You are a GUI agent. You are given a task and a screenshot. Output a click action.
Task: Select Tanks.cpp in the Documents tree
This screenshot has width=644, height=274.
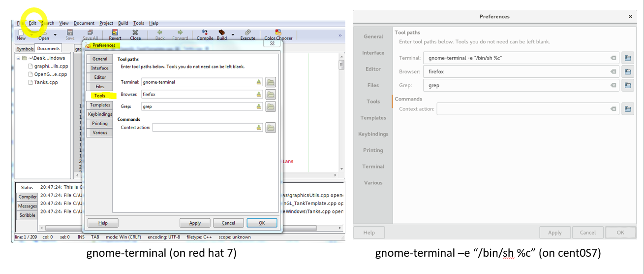point(46,82)
